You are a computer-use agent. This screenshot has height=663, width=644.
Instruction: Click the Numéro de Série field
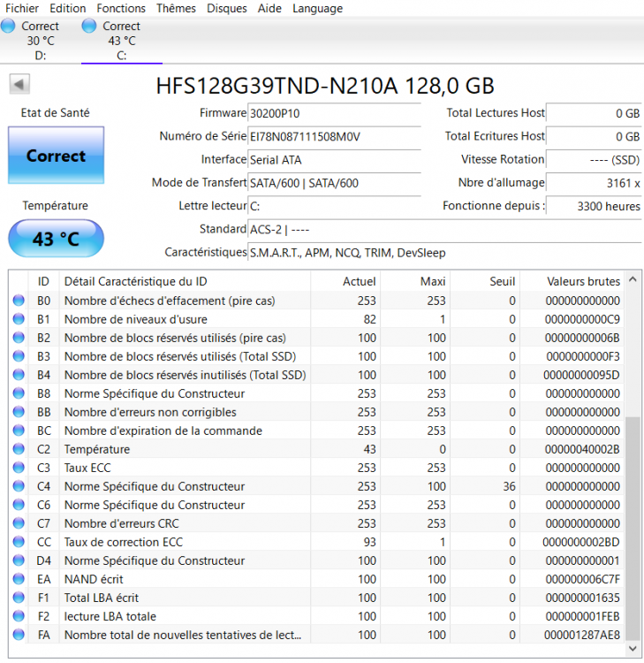[x=334, y=137]
